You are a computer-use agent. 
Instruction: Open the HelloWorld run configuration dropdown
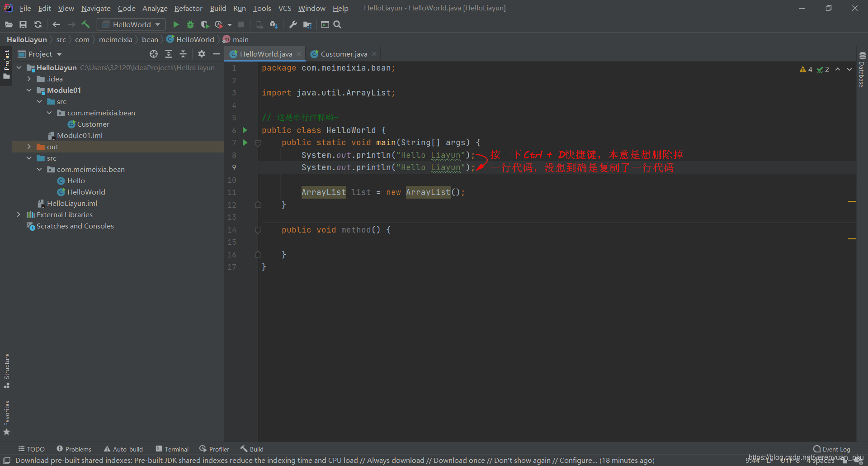point(131,24)
